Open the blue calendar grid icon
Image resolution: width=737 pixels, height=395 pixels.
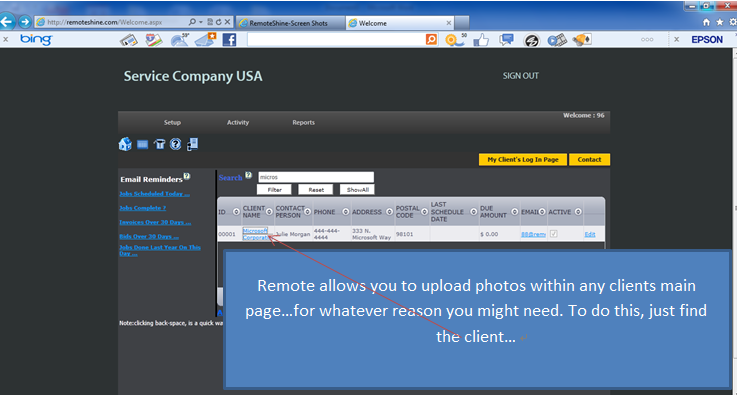click(142, 144)
